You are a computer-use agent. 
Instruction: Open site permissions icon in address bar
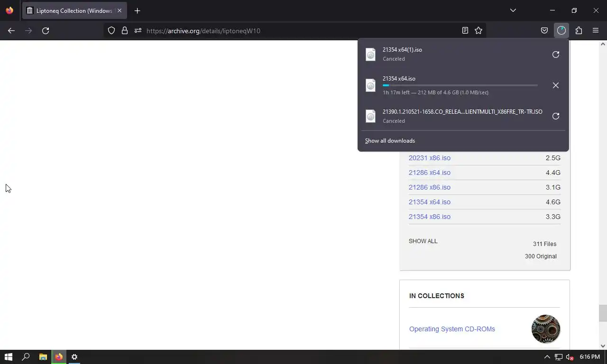pyautogui.click(x=138, y=30)
